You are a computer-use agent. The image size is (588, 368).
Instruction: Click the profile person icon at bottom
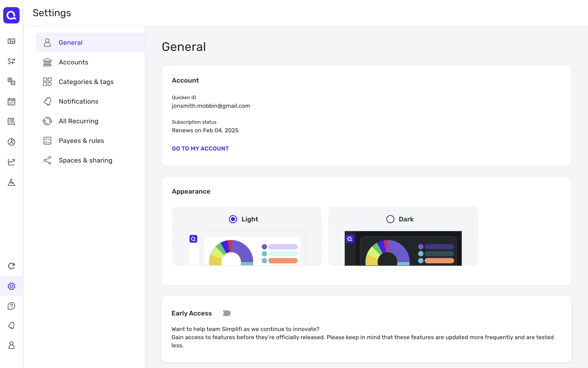[11, 345]
